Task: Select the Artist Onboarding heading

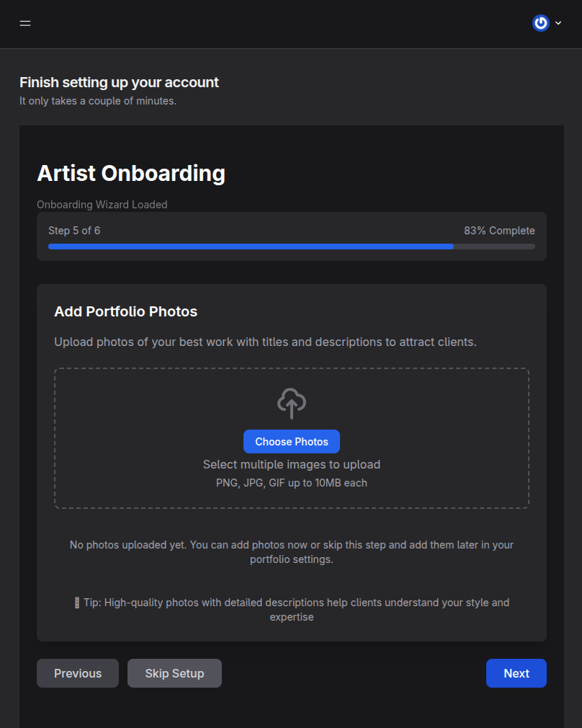Action: pyautogui.click(x=130, y=173)
